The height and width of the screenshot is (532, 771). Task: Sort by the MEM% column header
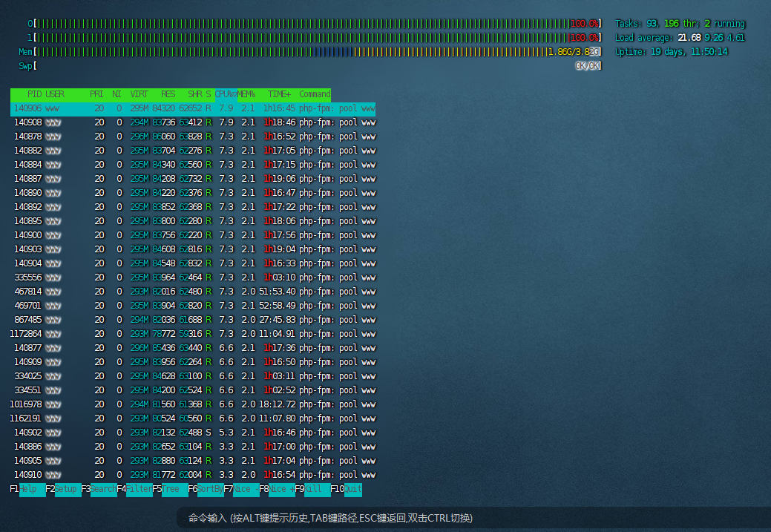coord(246,94)
